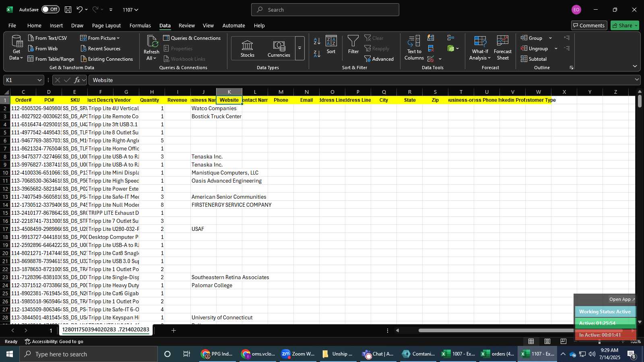
Task: Toggle AutoSave switch
Action: [50, 9]
